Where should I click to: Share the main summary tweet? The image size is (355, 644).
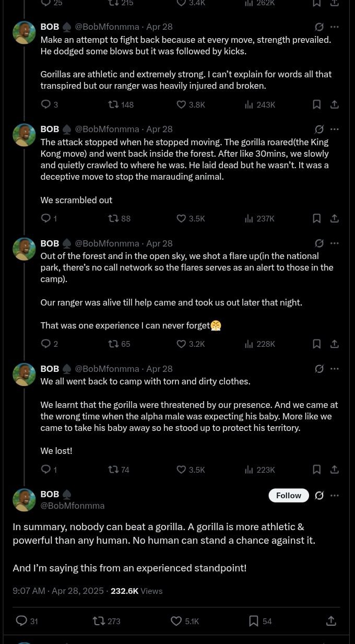click(x=331, y=620)
